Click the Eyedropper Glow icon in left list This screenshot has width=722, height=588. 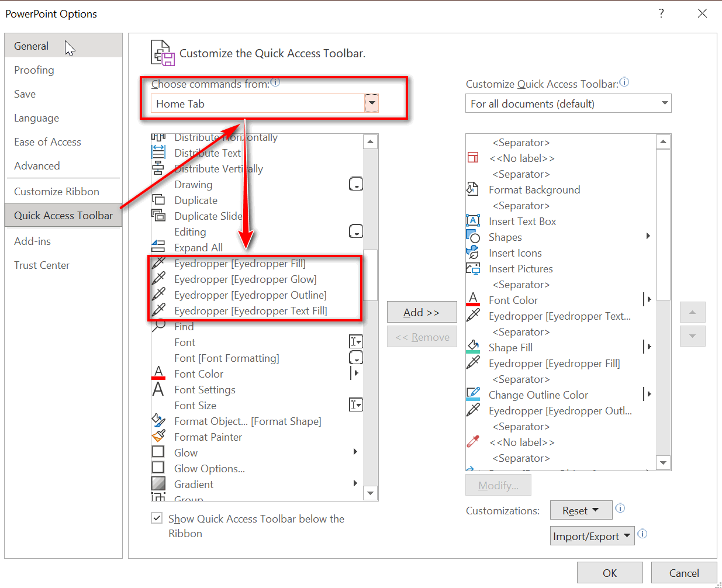click(158, 279)
